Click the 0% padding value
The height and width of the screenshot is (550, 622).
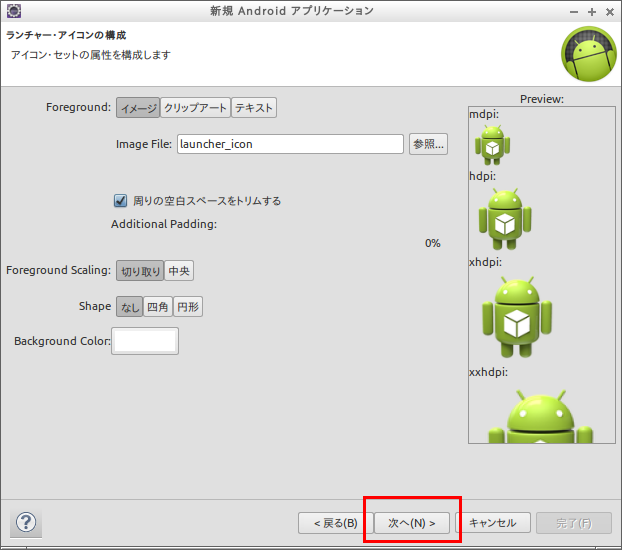click(x=433, y=243)
